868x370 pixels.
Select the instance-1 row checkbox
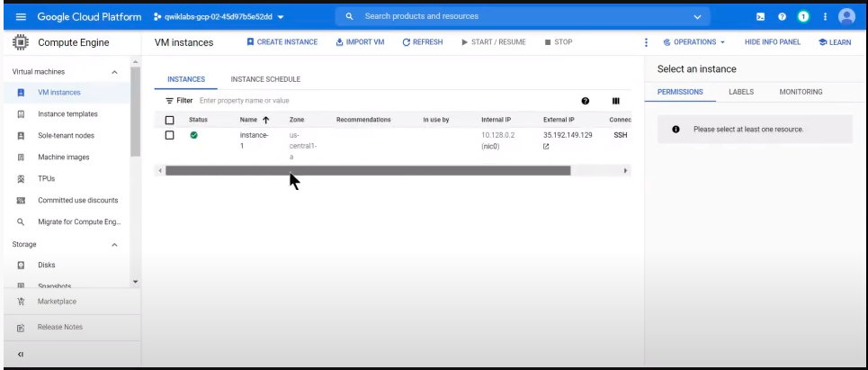(x=169, y=135)
